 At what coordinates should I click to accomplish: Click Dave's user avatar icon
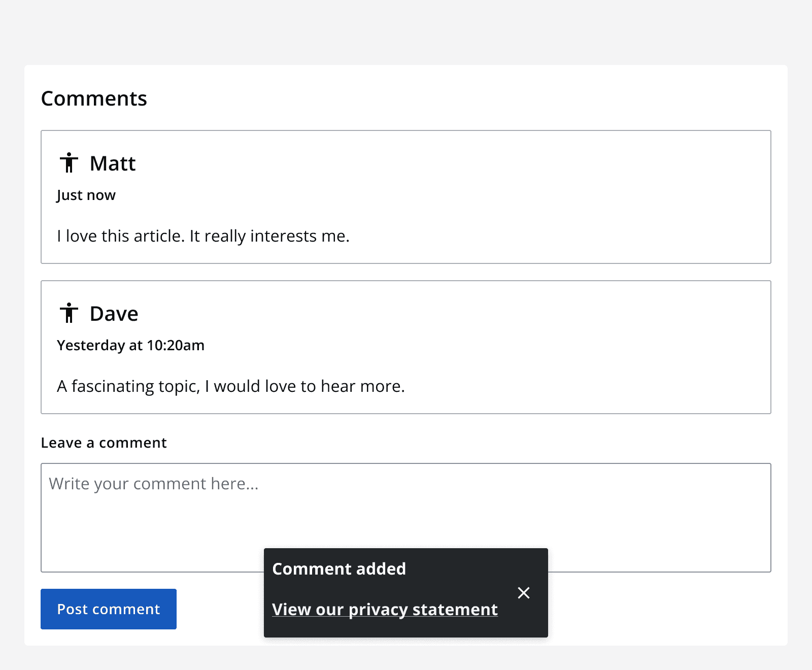click(x=69, y=313)
